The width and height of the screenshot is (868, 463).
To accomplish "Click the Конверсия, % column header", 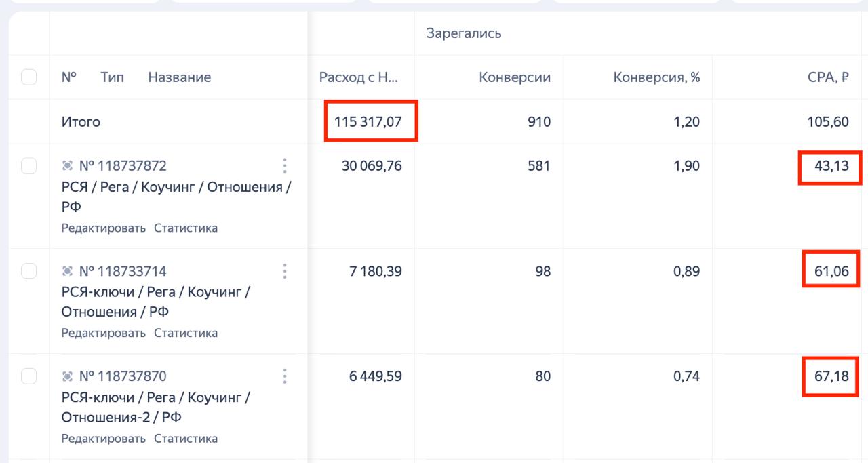I will 656,77.
